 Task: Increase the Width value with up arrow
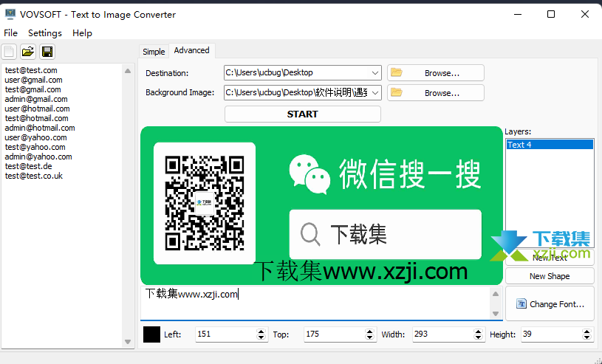[478, 332]
